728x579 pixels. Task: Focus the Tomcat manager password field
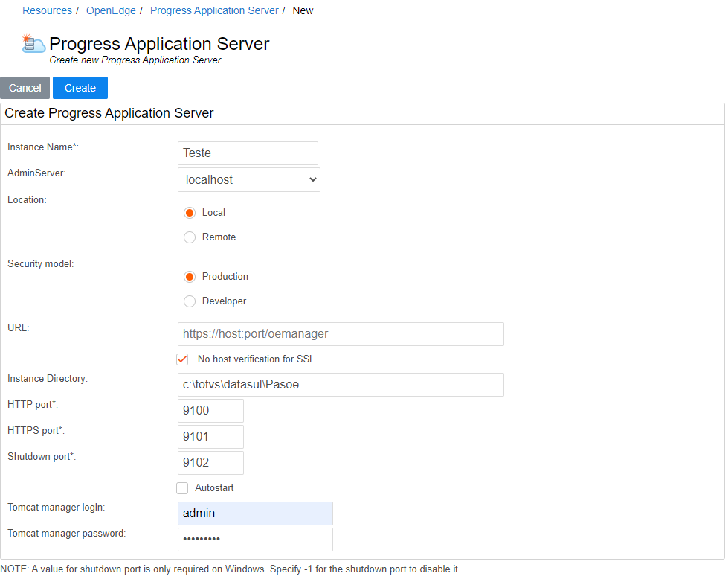[x=255, y=540]
